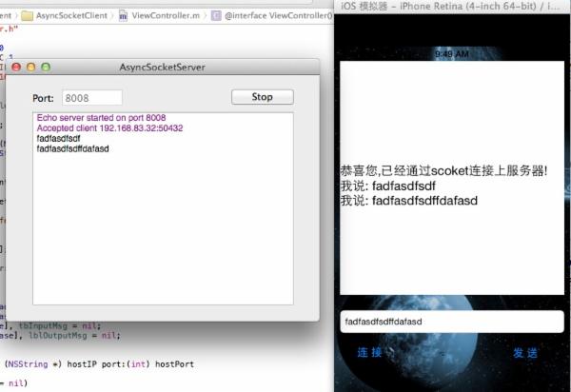This screenshot has height=392, width=571.
Task: Open ViewController.m breadcrumb item
Action: pyautogui.click(x=167, y=16)
